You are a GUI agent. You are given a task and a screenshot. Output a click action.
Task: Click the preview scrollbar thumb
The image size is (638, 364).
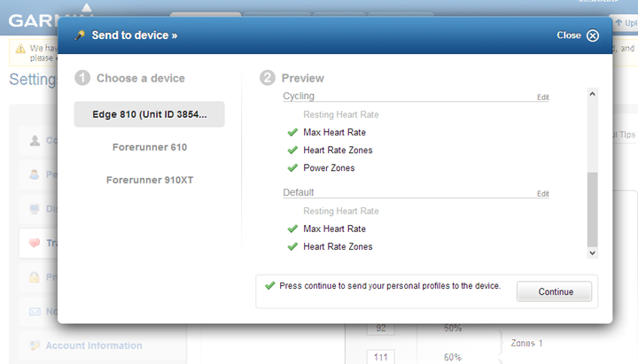tap(593, 209)
